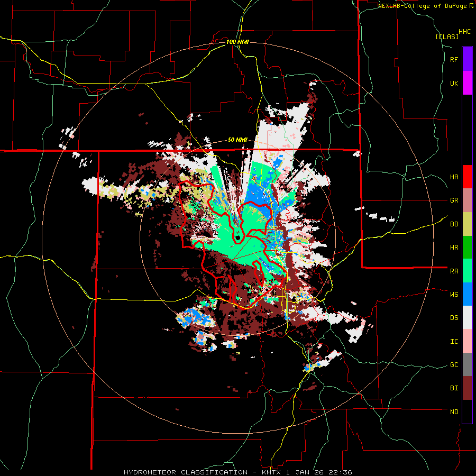Pick the dark green HR legend swatch
This screenshot has width=476, height=476.
point(467,247)
